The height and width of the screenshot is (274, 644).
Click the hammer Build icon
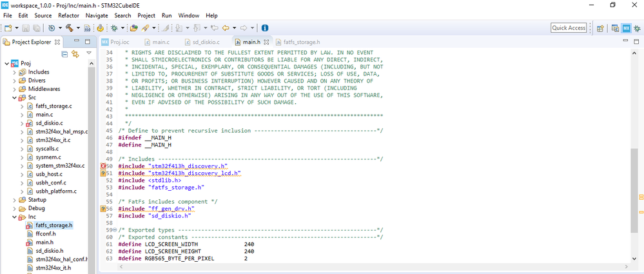point(70,28)
